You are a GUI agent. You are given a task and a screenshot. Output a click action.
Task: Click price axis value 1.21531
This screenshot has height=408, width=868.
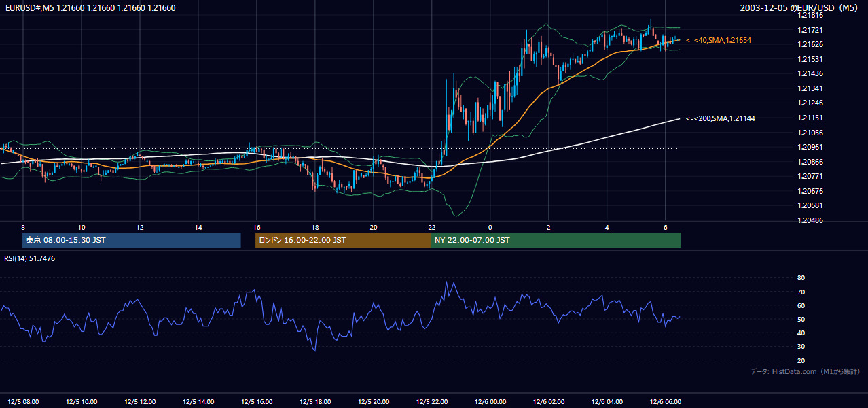(x=810, y=59)
